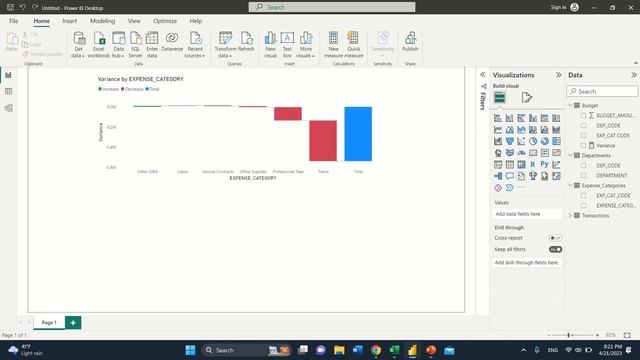
Task: Select the Treemap visual
Action: [556, 141]
